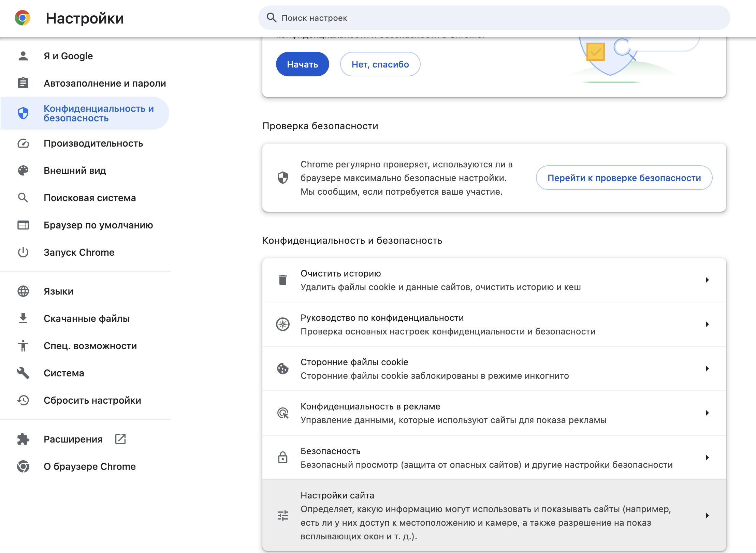Click the shield icon next to Конфиденциальность и безопасность
This screenshot has width=756, height=553.
point(23,113)
